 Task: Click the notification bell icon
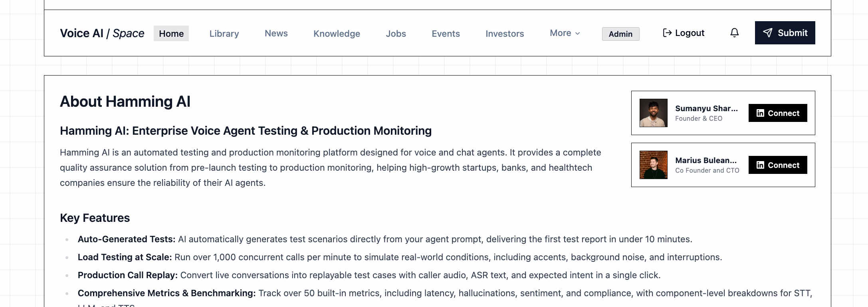click(734, 33)
